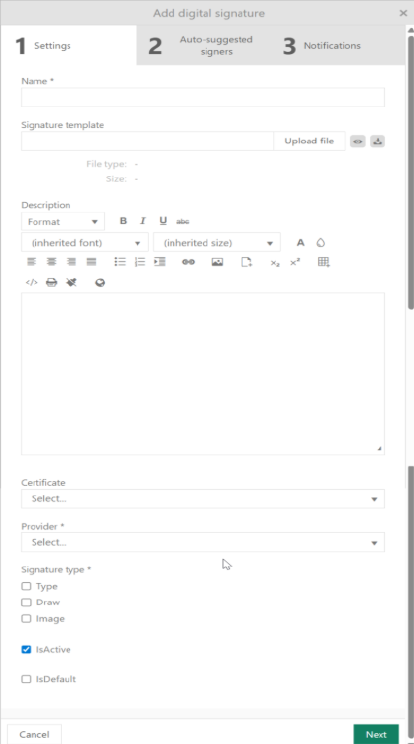Open the Format dropdown
Screen dimensions: 414x744
coord(63,222)
